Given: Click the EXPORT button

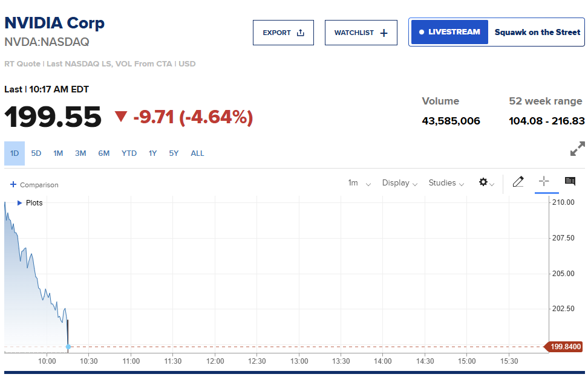Looking at the screenshot, I should pos(283,33).
